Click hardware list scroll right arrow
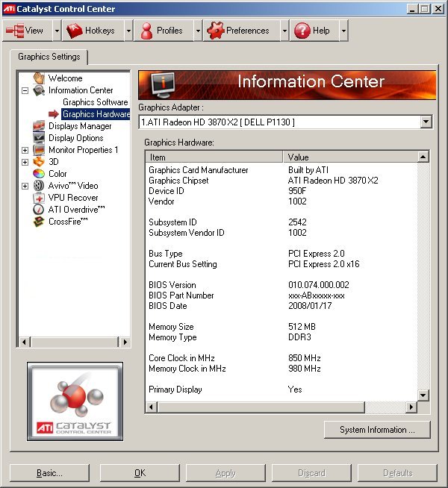The height and width of the screenshot is (488, 448). [411, 407]
